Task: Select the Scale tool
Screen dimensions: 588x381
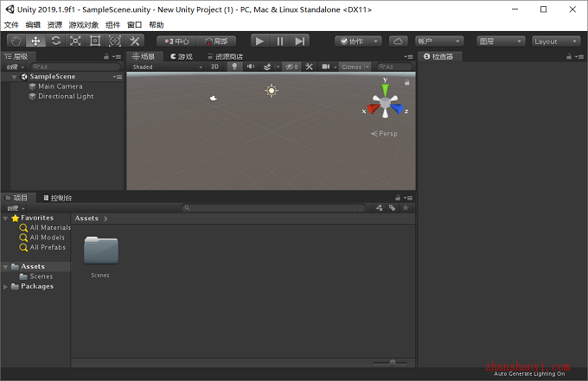Action: point(75,41)
